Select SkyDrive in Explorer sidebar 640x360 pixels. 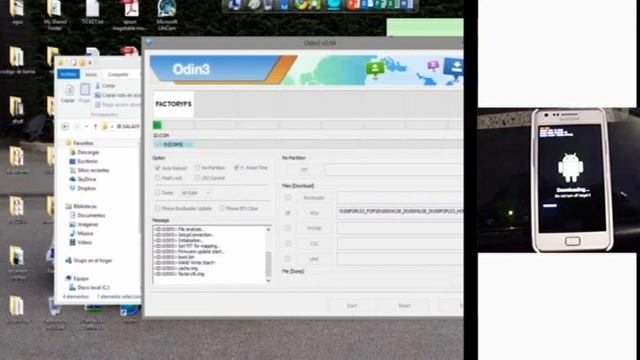[x=83, y=179]
